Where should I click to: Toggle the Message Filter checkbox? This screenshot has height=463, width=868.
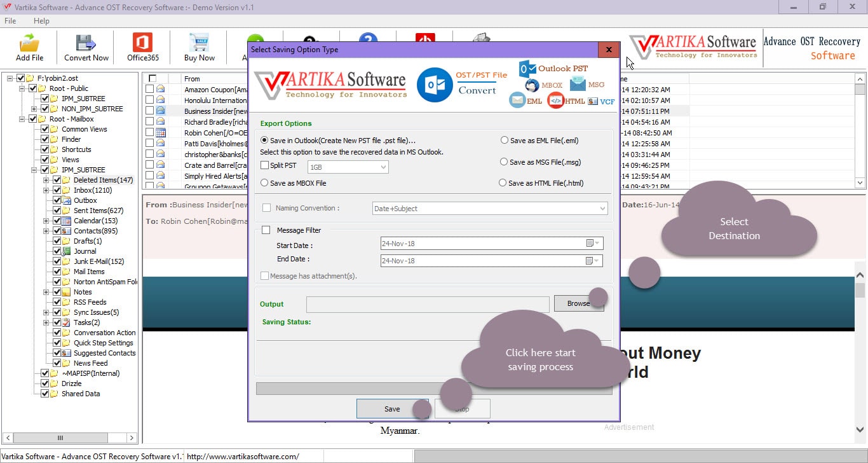(266, 230)
